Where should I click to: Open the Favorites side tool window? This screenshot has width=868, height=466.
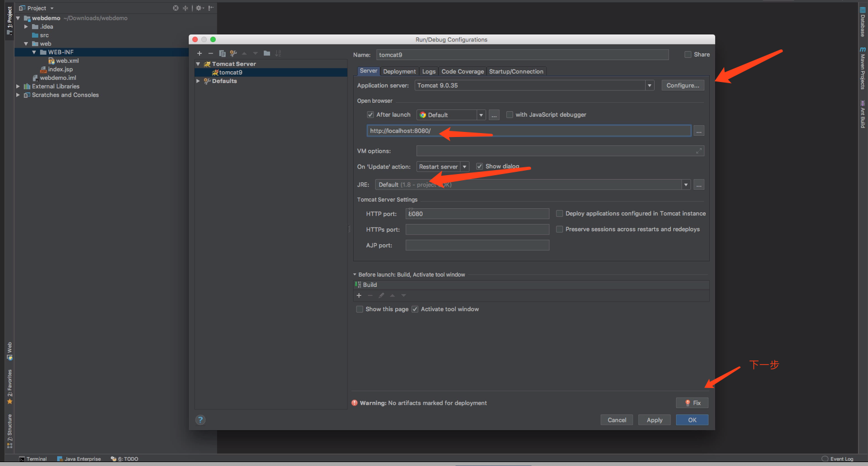coord(10,387)
